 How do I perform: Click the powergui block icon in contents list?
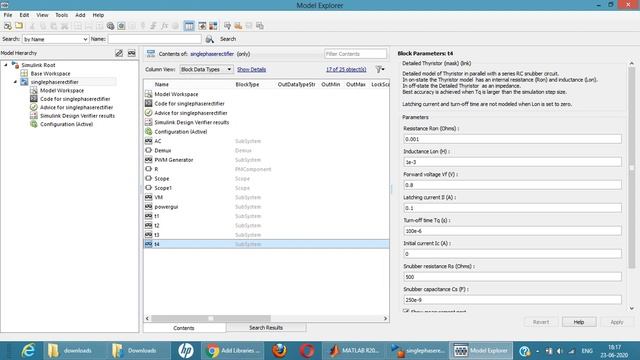[149, 207]
